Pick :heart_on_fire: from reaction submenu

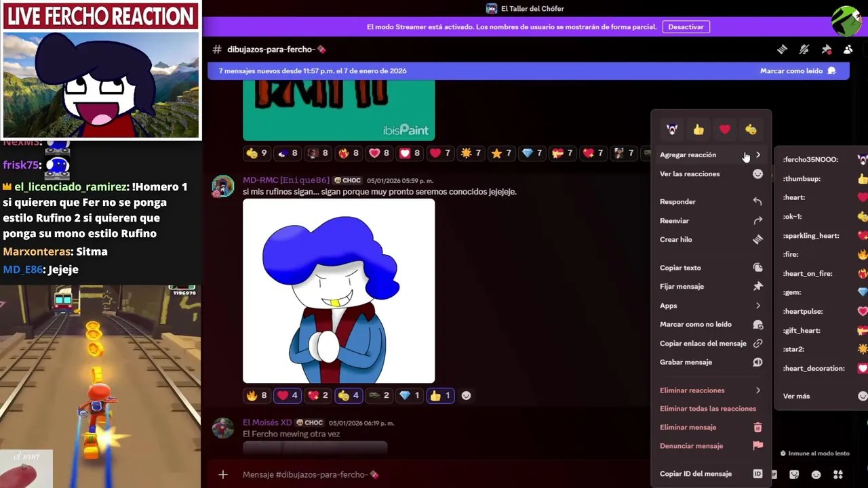tap(823, 273)
